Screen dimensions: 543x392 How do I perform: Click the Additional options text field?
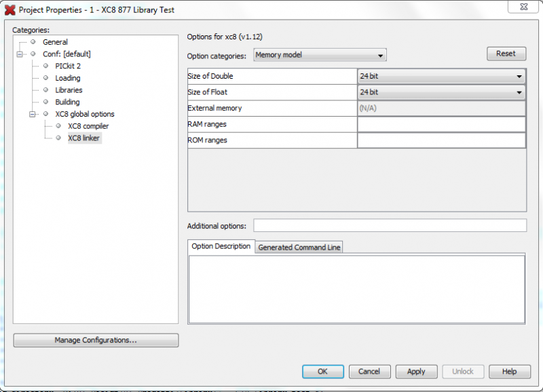pyautogui.click(x=390, y=226)
